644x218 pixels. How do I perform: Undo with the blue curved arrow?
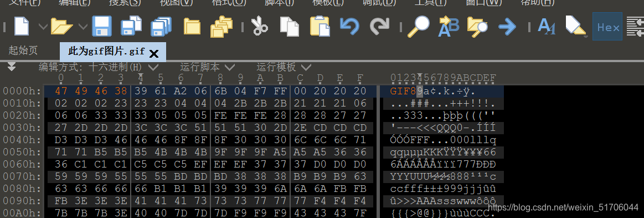click(349, 26)
